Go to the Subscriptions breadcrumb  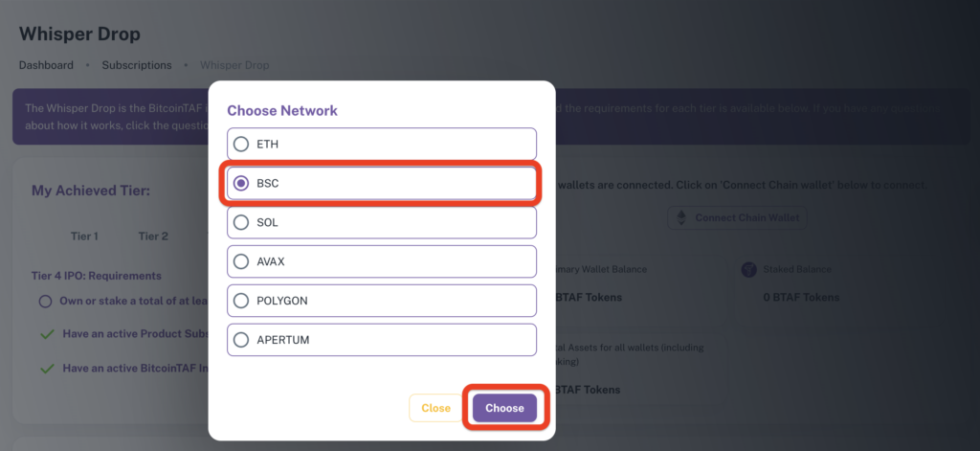click(137, 65)
